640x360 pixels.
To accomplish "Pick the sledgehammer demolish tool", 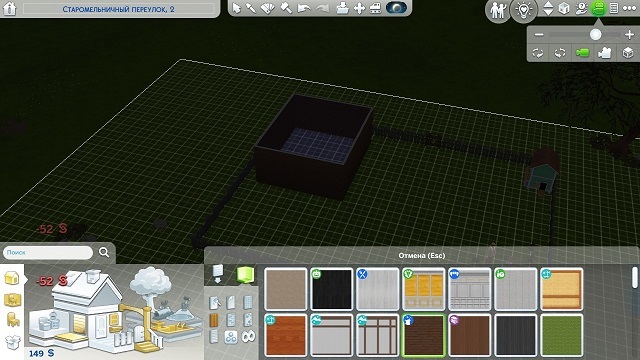I will 286,8.
